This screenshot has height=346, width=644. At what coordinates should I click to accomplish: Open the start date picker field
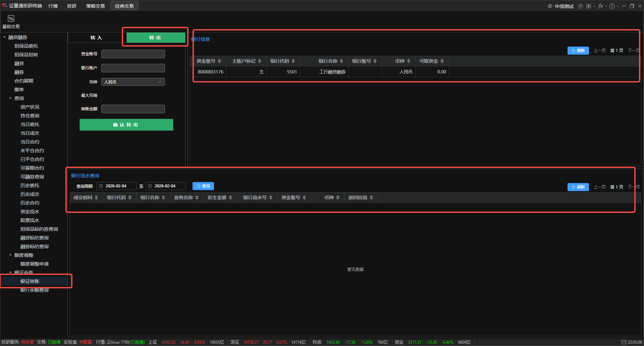point(116,186)
